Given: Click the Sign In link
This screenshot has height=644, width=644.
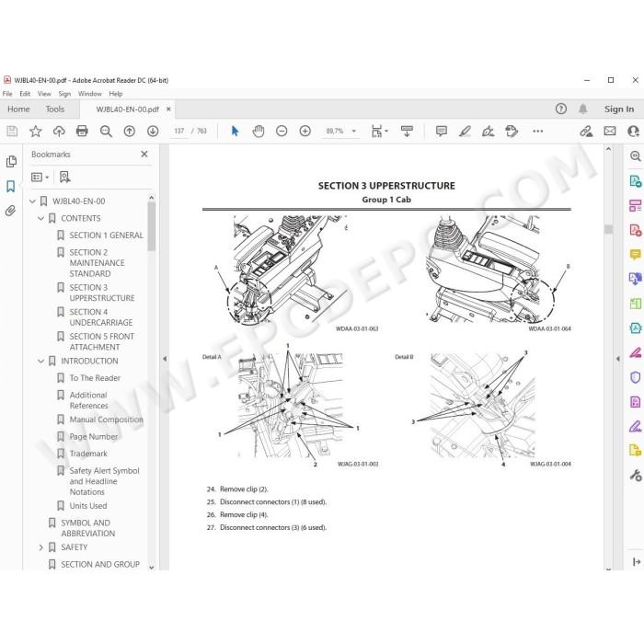Looking at the screenshot, I should [x=619, y=109].
